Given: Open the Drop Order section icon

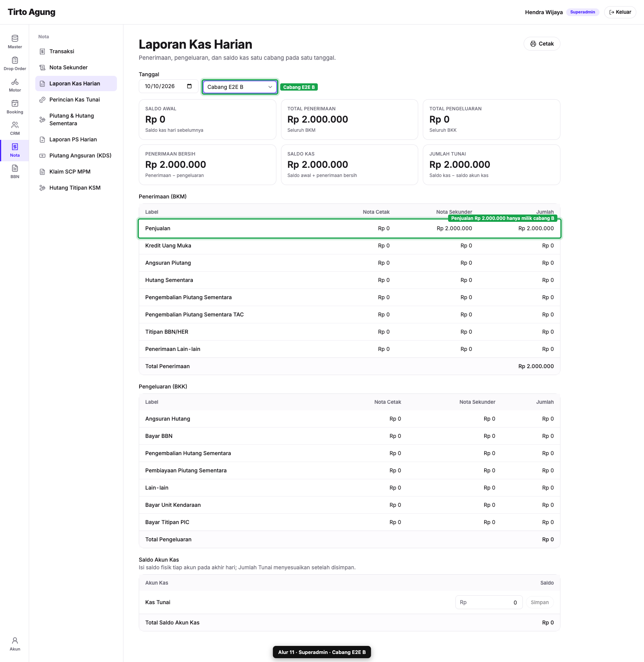Looking at the screenshot, I should [15, 60].
